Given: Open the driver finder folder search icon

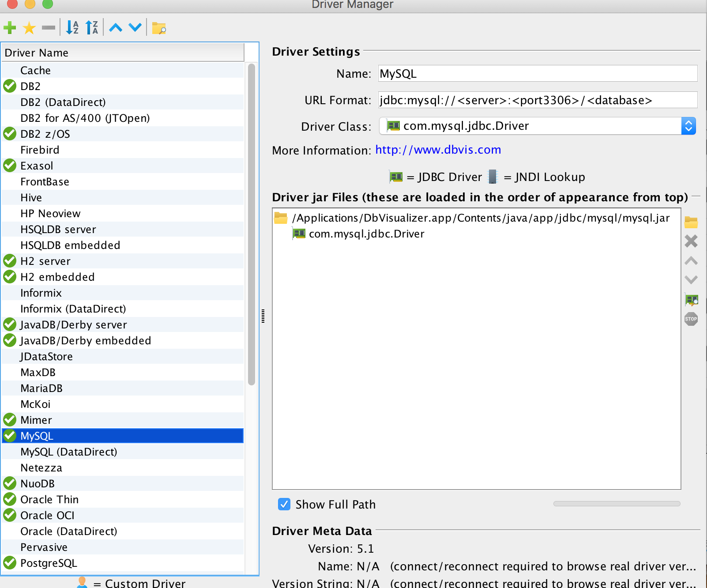Looking at the screenshot, I should [159, 28].
